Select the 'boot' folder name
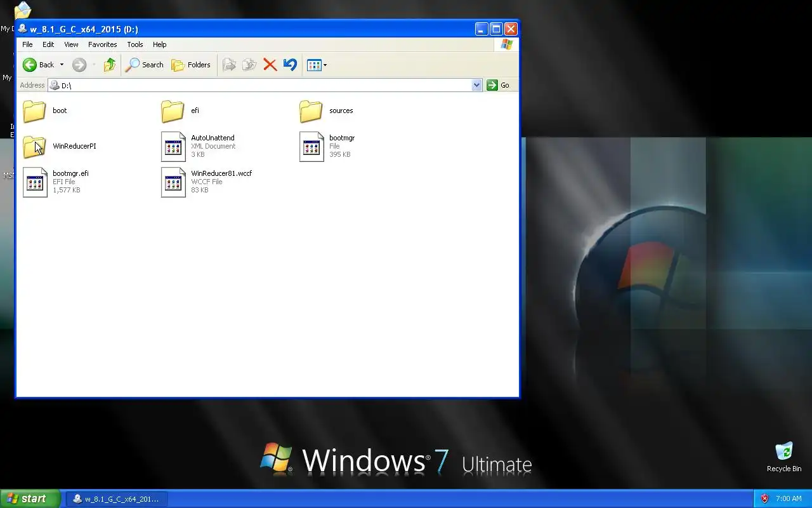 coord(60,110)
